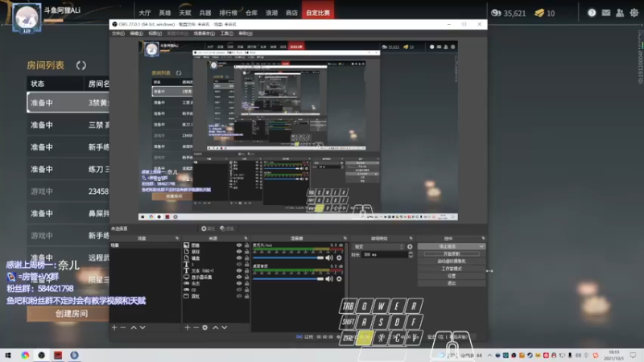Open the game settings gear icon
The width and height of the screenshot is (644, 362).
click(x=634, y=13)
